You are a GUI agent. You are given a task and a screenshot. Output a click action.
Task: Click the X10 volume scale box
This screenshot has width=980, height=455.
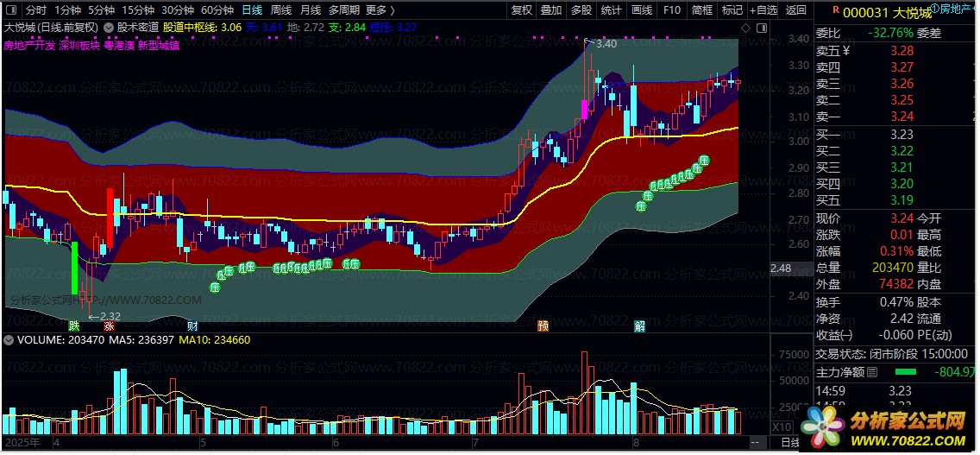point(782,427)
